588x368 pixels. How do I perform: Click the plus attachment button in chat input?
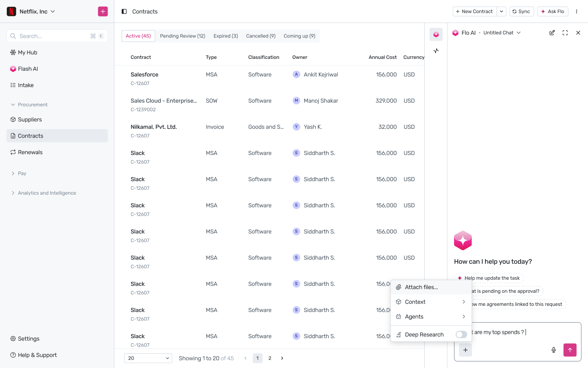click(x=465, y=350)
